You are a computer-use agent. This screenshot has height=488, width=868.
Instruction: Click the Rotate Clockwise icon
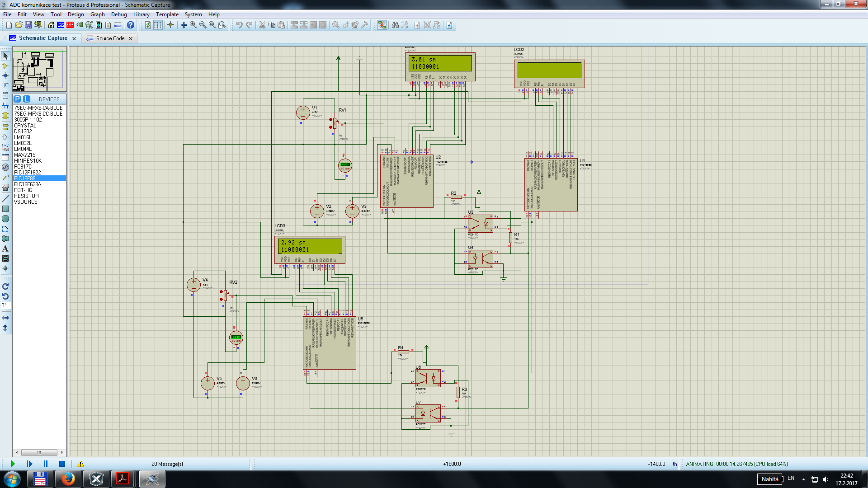pyautogui.click(x=5, y=286)
